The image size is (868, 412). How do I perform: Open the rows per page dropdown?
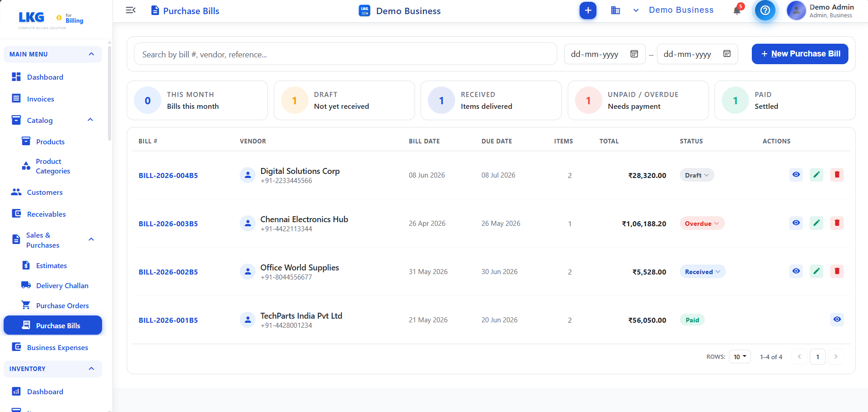(x=740, y=356)
